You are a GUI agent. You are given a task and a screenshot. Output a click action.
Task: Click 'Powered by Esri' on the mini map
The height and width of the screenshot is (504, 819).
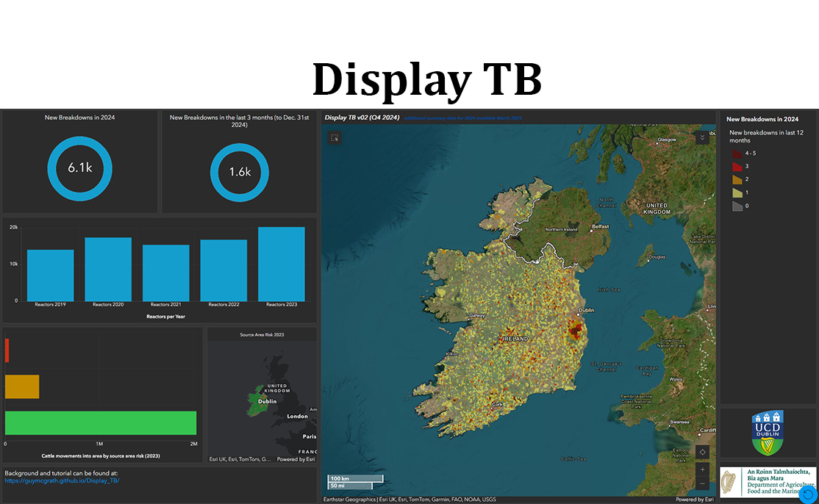[x=296, y=460]
